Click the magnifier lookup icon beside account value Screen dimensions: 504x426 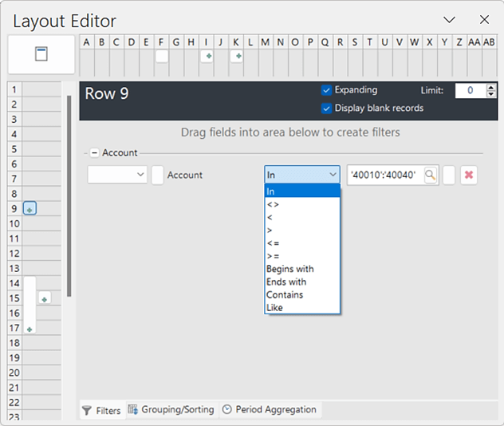point(431,176)
